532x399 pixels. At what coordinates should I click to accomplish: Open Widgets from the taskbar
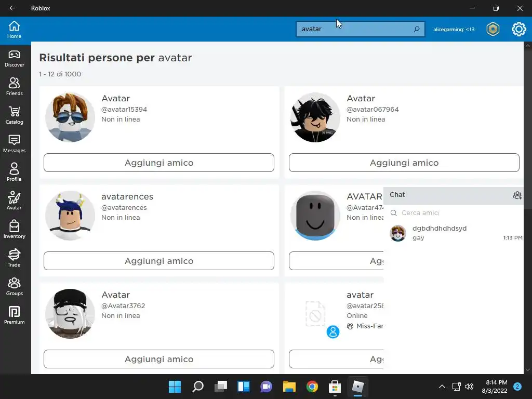click(244, 387)
